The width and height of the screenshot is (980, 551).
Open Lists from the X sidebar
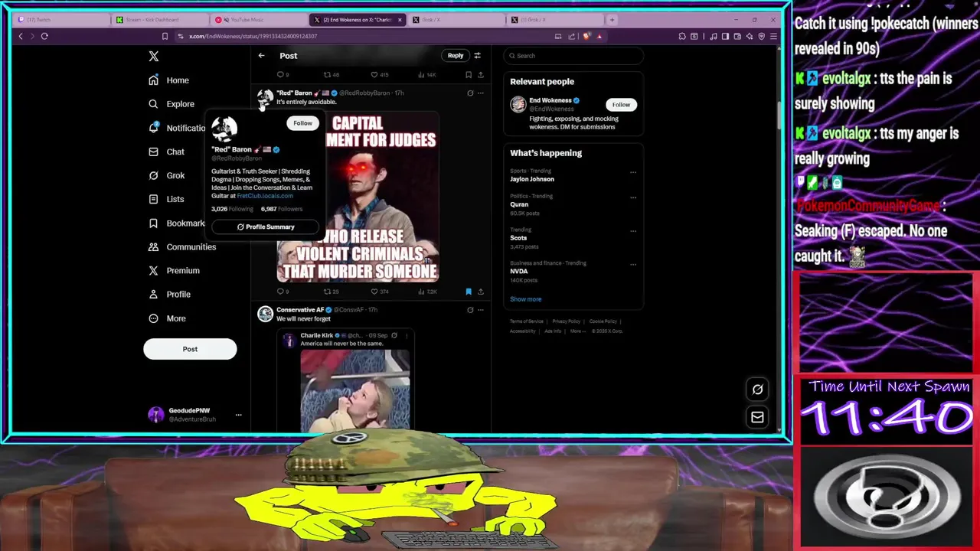point(167,199)
